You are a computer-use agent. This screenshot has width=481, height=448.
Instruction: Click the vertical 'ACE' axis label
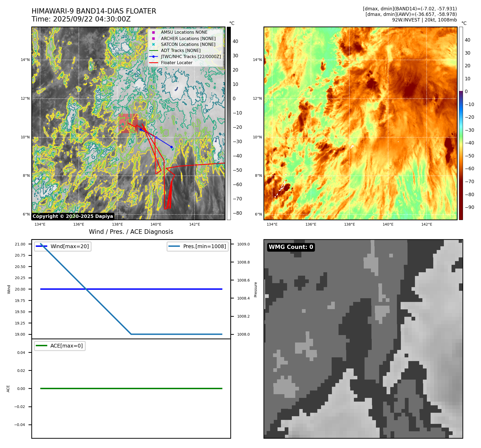tap(8, 389)
